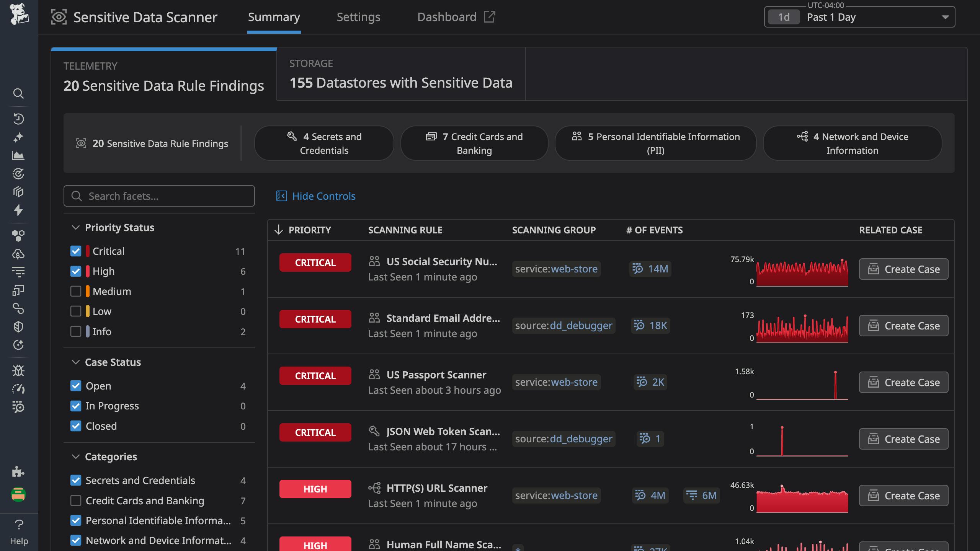Open the cloud-dollar Cloud Cost icon
Viewport: 980px width, 551px height.
coord(18,254)
